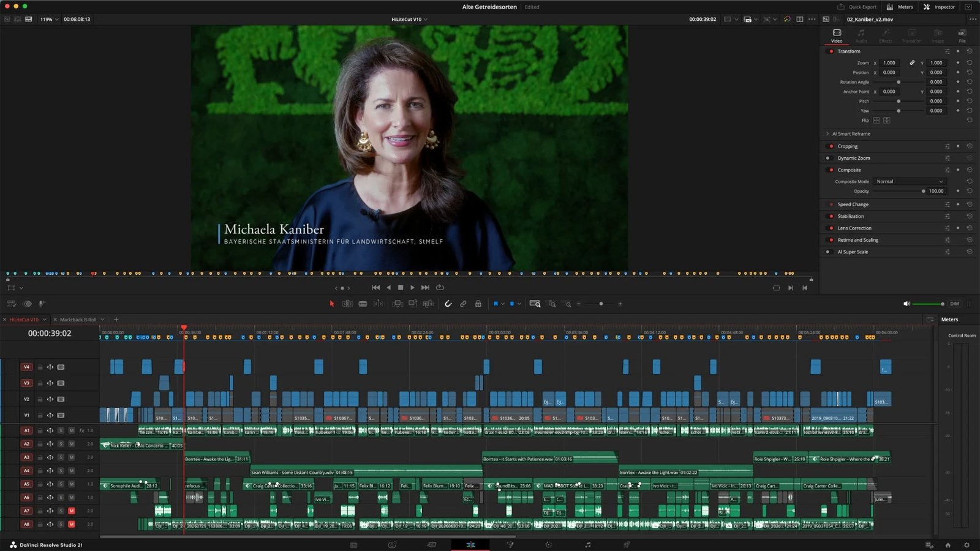Enable the Dynamic Zoom switch
This screenshot has height=551, width=980.
point(828,158)
